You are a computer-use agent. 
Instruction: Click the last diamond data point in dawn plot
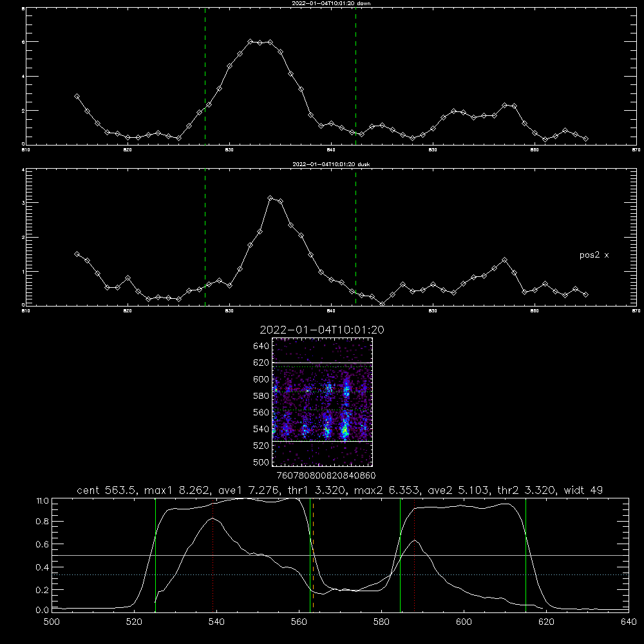coord(585,139)
